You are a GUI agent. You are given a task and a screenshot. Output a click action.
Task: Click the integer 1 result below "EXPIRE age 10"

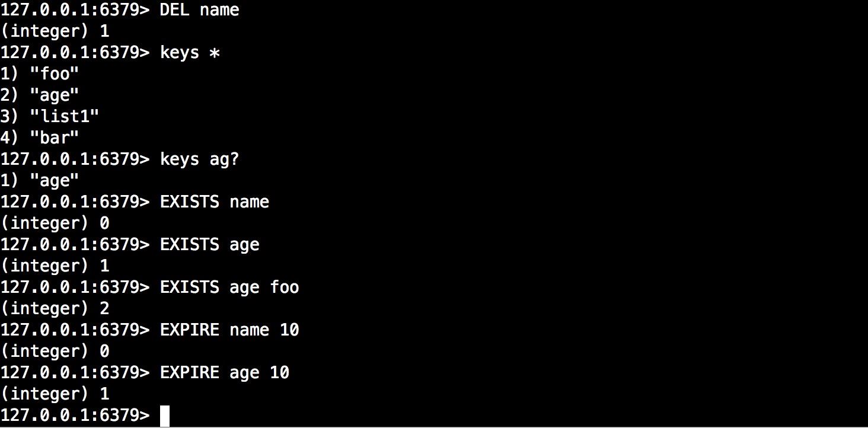tap(55, 394)
